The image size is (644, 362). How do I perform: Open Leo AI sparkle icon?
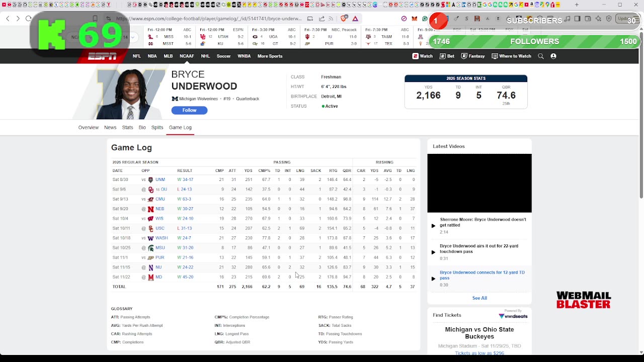pyautogui.click(x=598, y=19)
